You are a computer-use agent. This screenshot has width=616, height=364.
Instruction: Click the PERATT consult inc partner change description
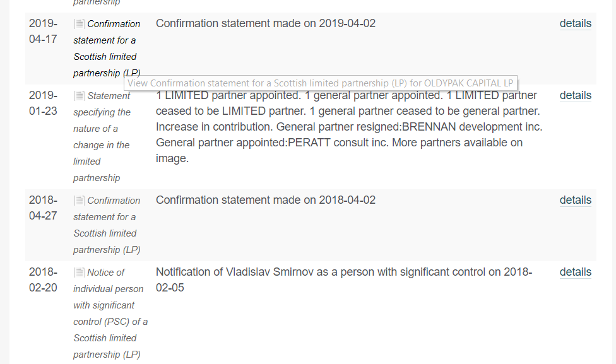point(349,127)
